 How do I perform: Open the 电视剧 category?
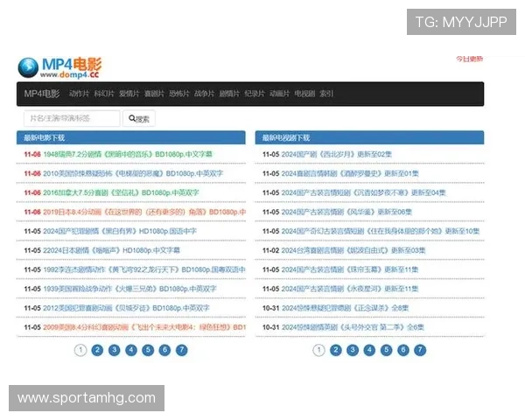click(304, 94)
